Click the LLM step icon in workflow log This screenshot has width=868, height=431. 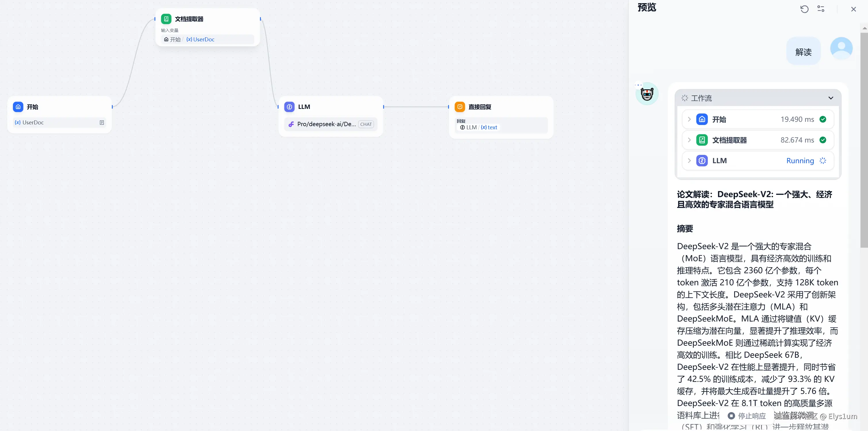(x=702, y=161)
